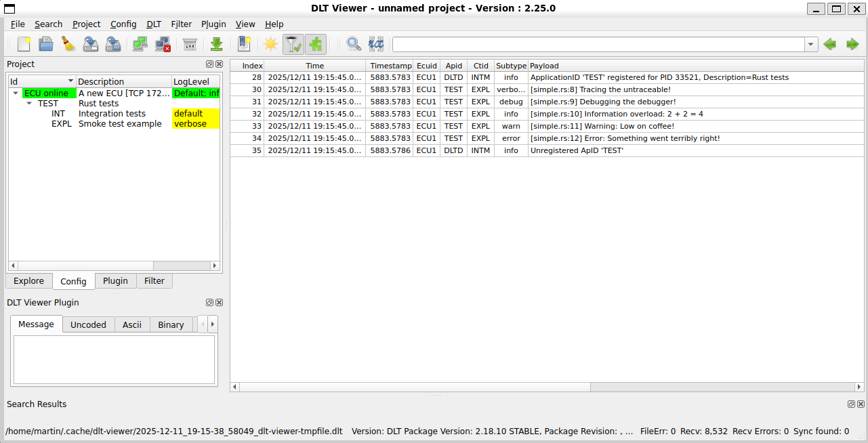Float the Project panel
Viewport: 868px width, 443px height.
point(210,64)
